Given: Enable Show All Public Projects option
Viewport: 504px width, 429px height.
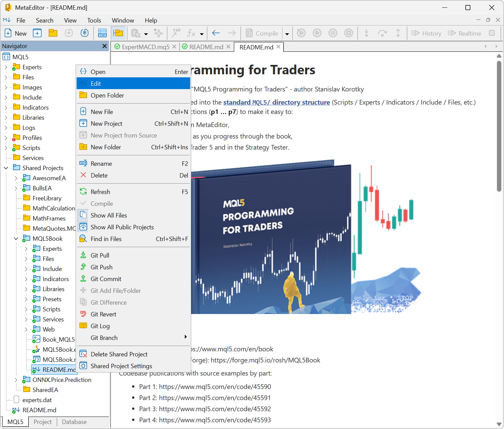Looking at the screenshot, I should [122, 227].
